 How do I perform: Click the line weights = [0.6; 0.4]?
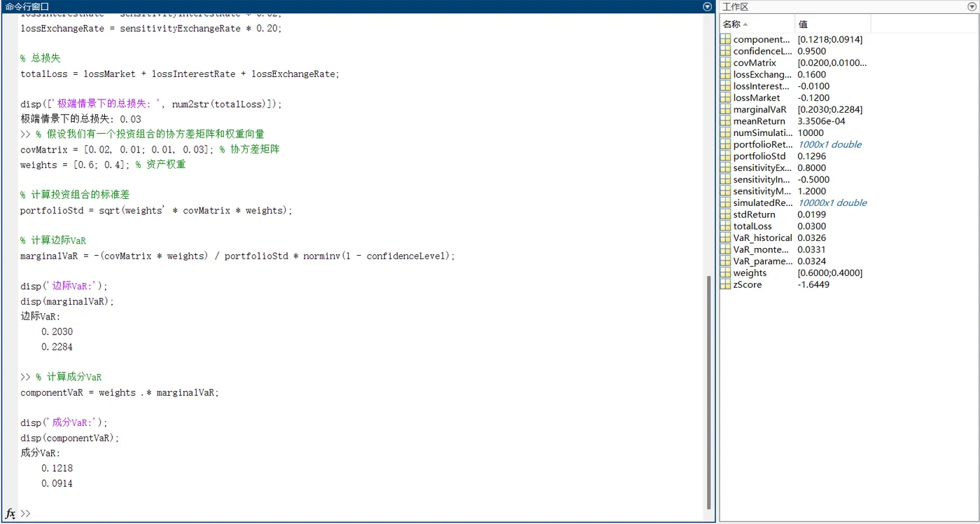click(x=103, y=165)
